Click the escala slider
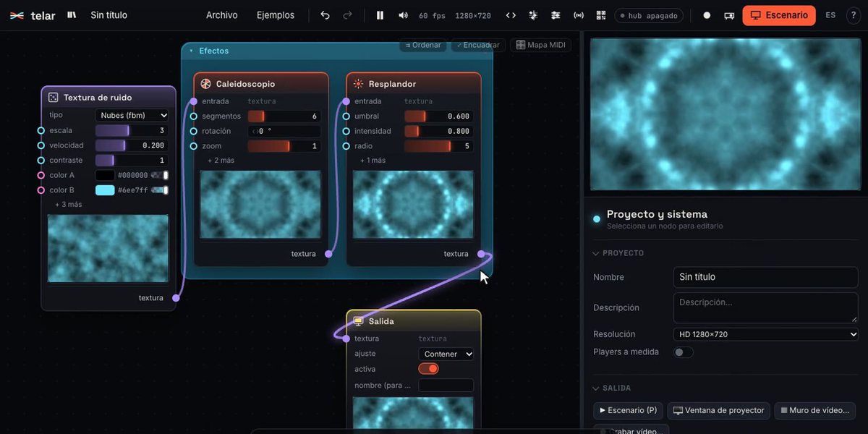The image size is (868, 434). pyautogui.click(x=132, y=131)
